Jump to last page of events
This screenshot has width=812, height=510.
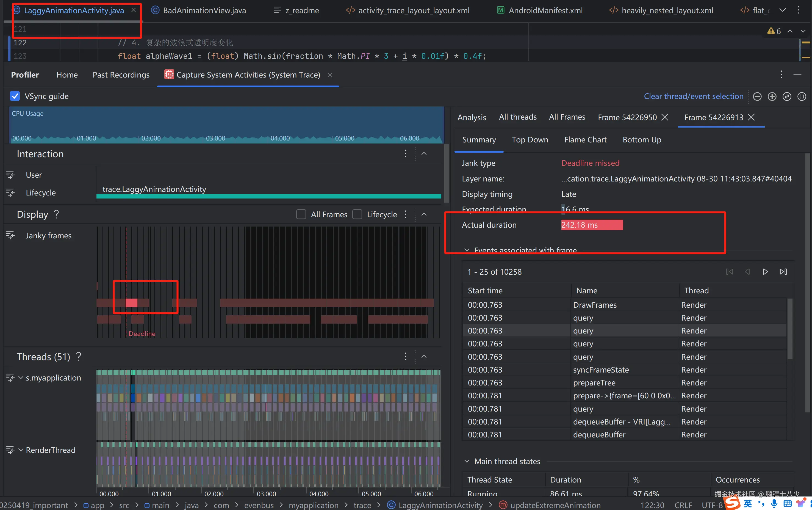[x=783, y=272]
